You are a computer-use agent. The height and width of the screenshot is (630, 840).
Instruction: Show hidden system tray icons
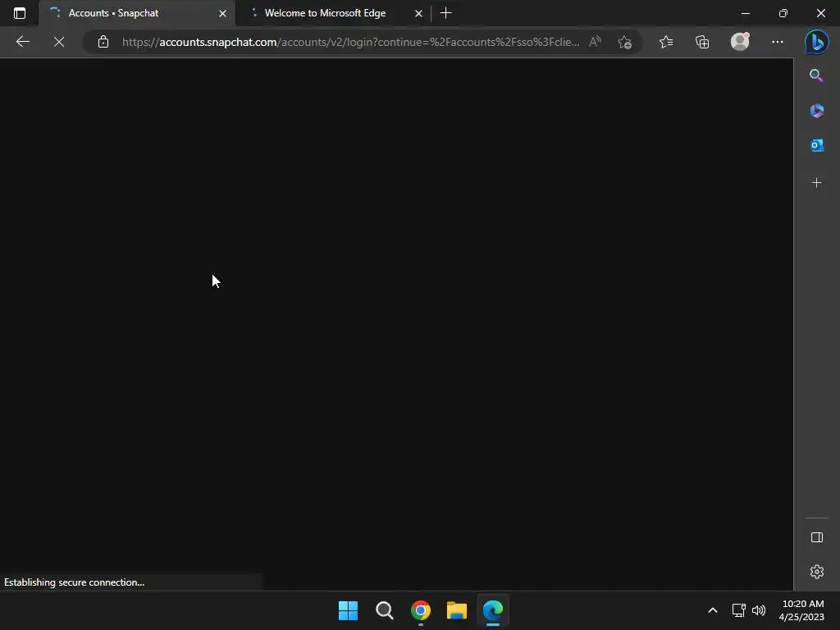pyautogui.click(x=713, y=610)
